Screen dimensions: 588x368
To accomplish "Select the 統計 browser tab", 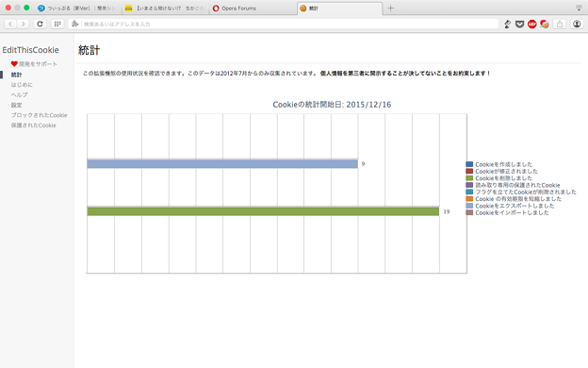I will (340, 8).
